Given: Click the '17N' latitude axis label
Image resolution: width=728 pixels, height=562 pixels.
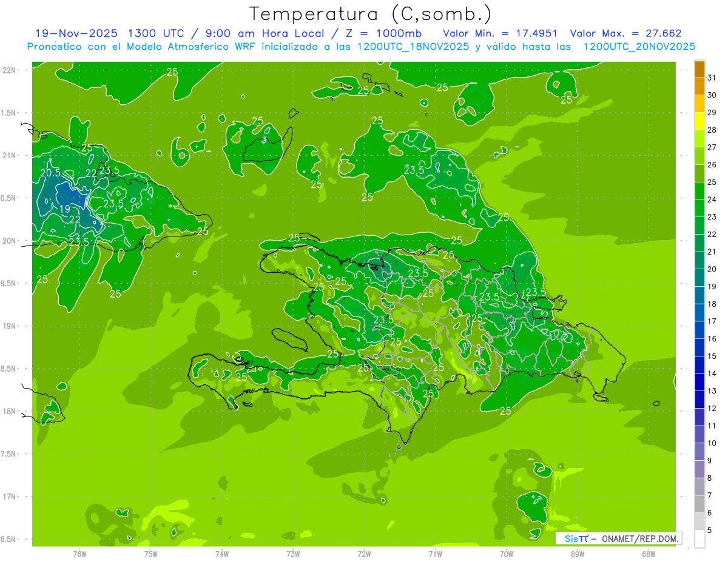Looking at the screenshot, I should (9, 497).
